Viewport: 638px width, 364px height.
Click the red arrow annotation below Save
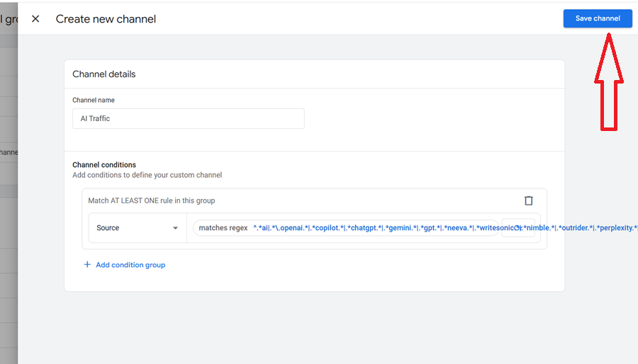610,85
